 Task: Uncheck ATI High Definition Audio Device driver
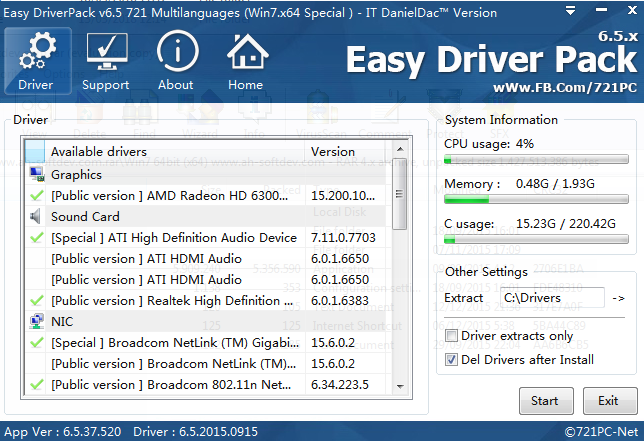37,237
